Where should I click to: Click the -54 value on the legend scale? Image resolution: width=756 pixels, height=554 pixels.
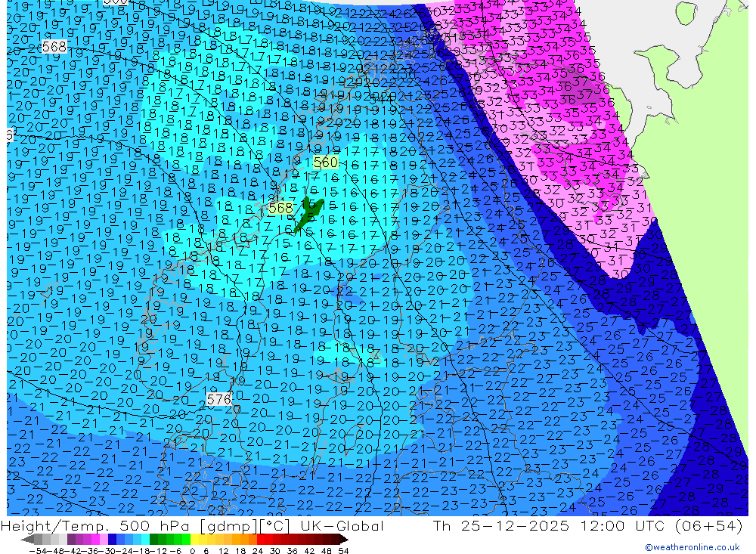pyautogui.click(x=37, y=551)
